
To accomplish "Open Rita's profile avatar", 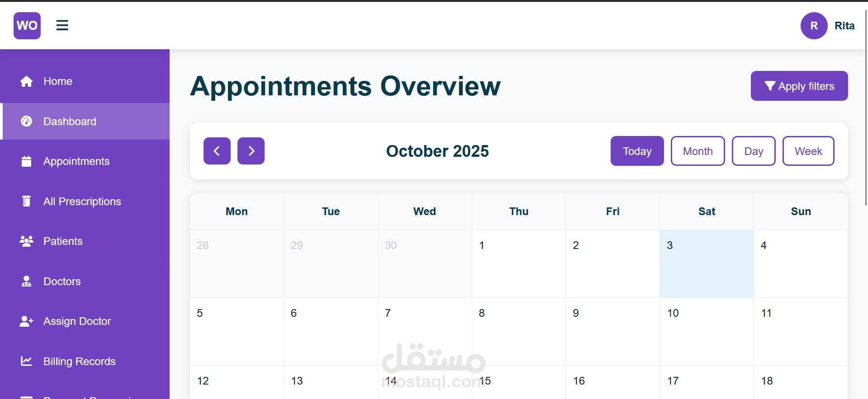I will click(814, 26).
